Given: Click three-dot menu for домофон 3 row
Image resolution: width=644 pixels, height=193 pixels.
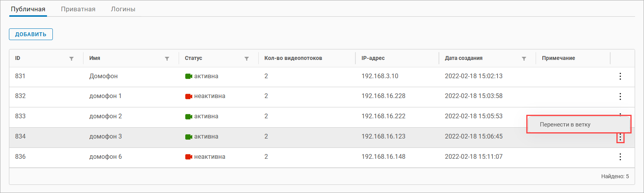Looking at the screenshot, I should point(620,137).
